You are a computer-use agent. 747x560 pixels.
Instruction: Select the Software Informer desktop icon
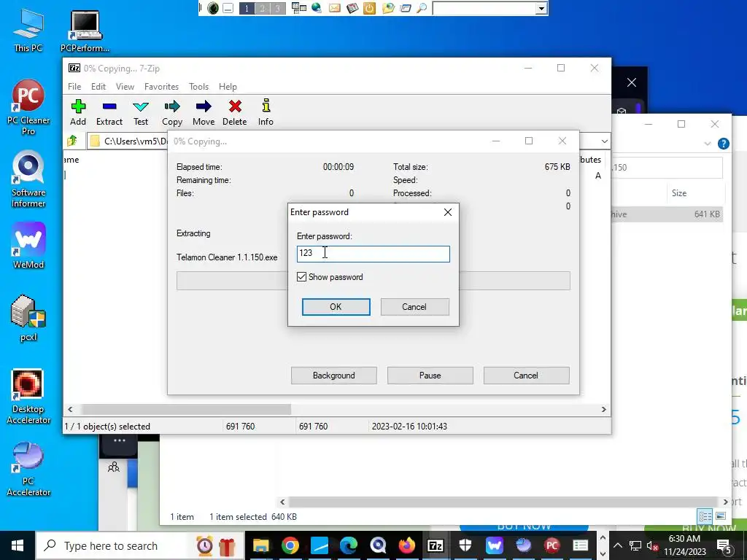28,179
